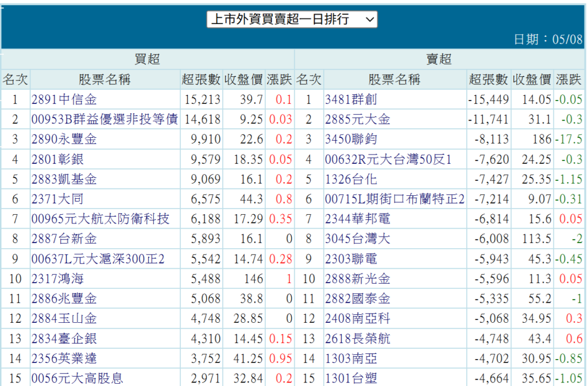Image resolution: width=588 pixels, height=386 pixels.
Task: Open stock link 1303南亞
Action: pos(351,358)
